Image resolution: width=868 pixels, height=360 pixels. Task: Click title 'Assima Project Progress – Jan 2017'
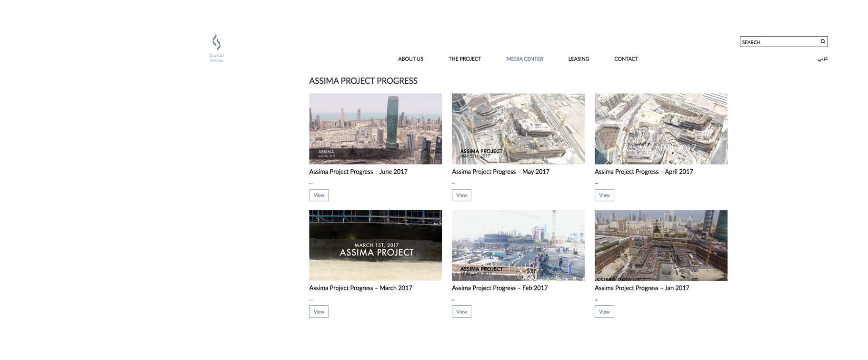(x=642, y=288)
